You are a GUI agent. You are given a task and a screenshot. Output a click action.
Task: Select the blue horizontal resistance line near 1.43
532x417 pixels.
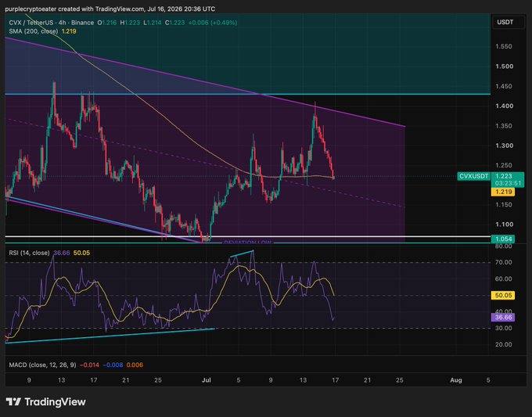[x=248, y=94]
